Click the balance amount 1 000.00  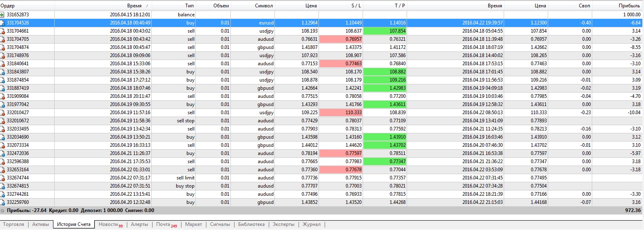(x=632, y=15)
